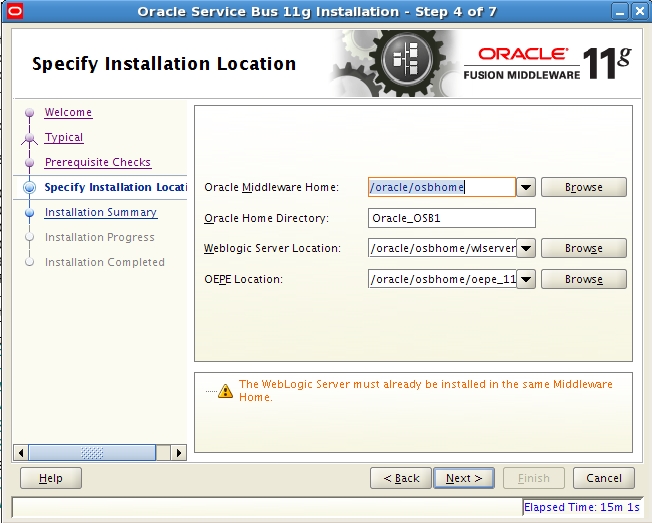Focus the OEPE Location field
The height and width of the screenshot is (523, 652).
click(x=442, y=279)
